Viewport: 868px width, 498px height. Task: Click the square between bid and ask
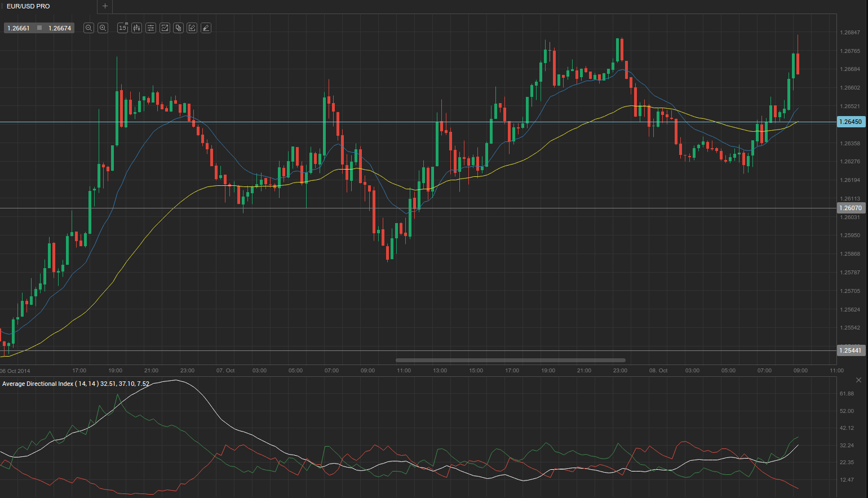coord(39,28)
